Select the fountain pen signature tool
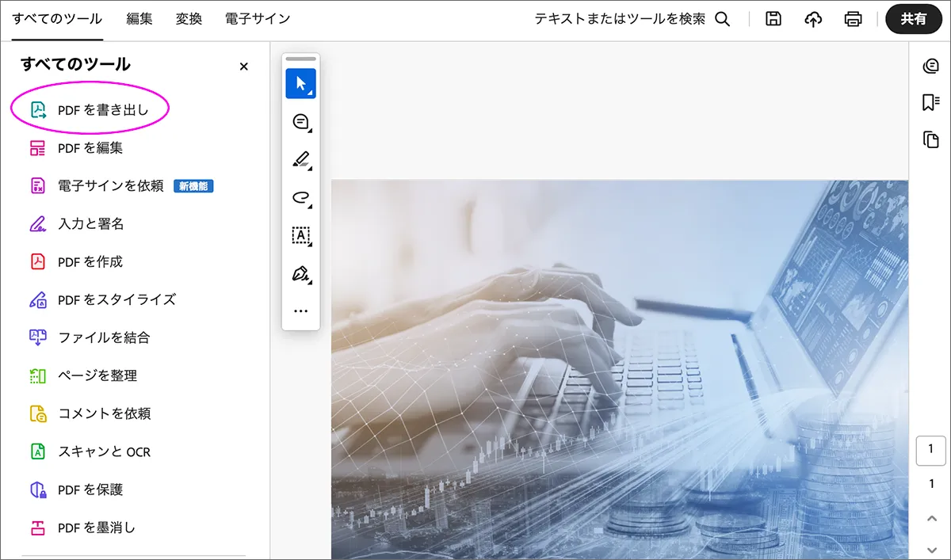Screen dimensions: 951x560 point(301,274)
